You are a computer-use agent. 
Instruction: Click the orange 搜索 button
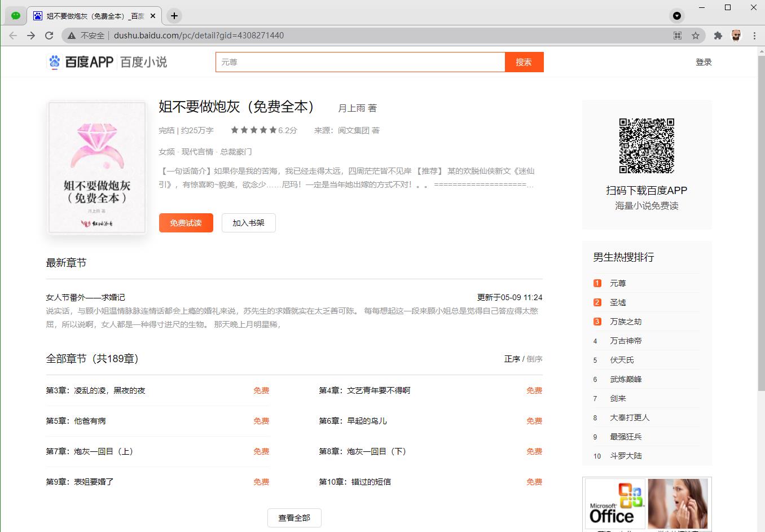tap(524, 62)
